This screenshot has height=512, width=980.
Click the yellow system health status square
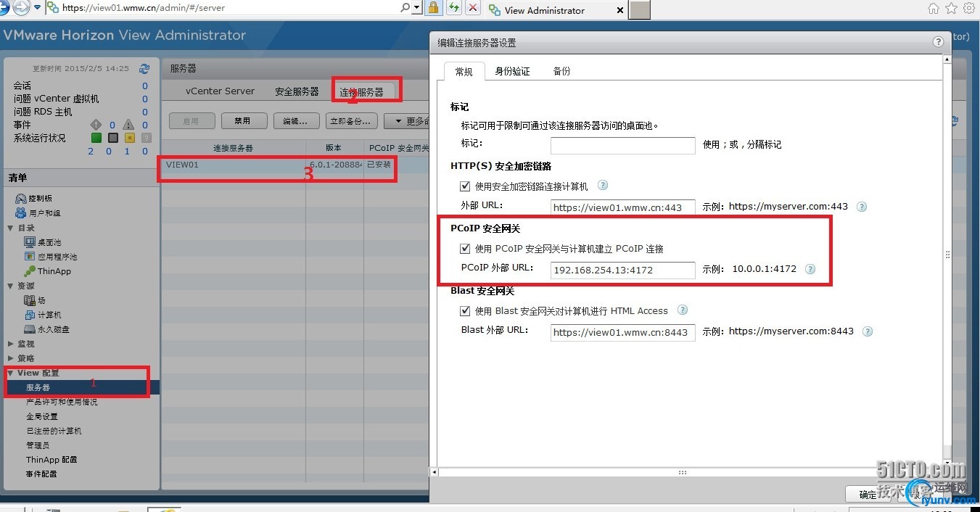[x=130, y=138]
